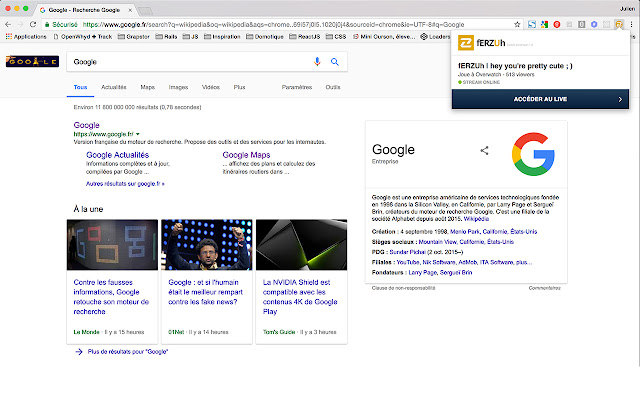Image resolution: width=640 pixels, height=400 pixels.
Task: Open the Google Maps sitelink
Action: [x=246, y=155]
